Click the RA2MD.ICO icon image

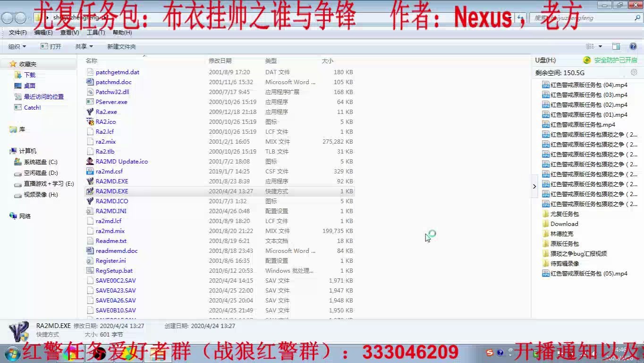point(90,201)
